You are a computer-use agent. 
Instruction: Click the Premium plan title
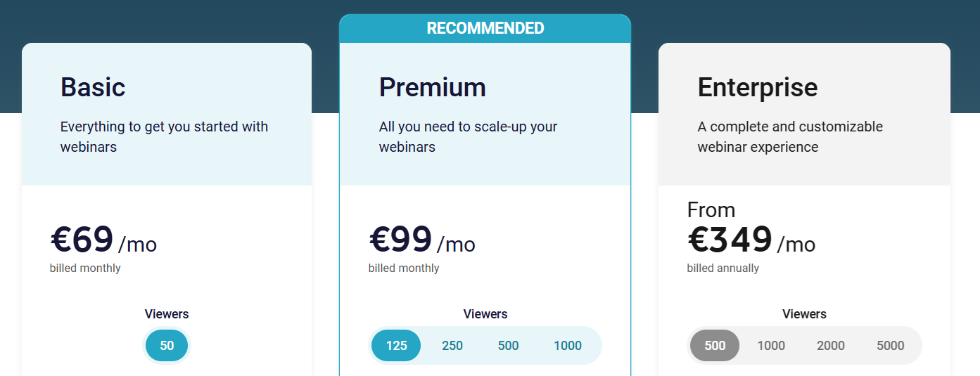click(432, 87)
